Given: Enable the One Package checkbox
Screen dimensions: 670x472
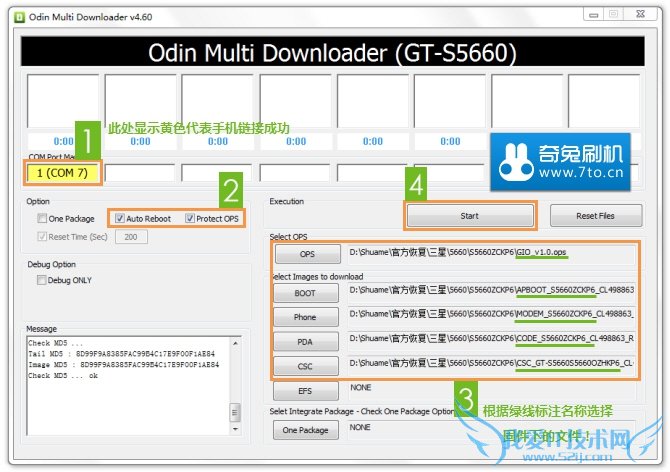Looking at the screenshot, I should point(42,218).
